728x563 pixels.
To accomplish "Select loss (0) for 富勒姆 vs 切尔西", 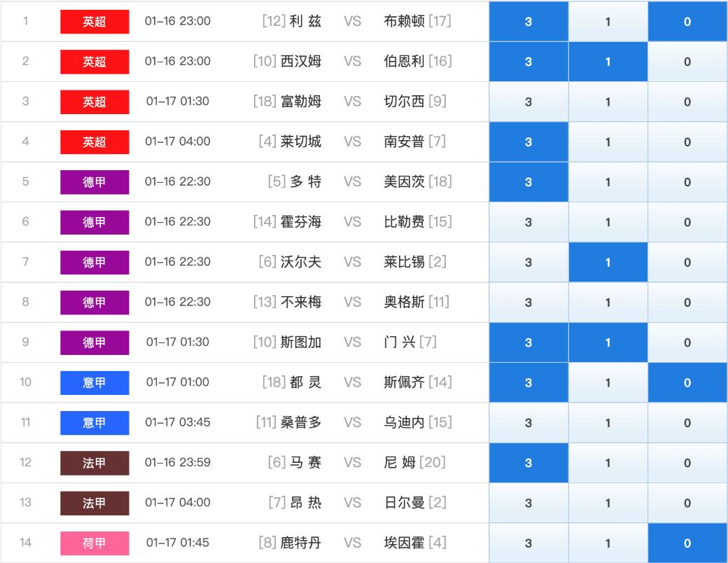I will point(687,102).
